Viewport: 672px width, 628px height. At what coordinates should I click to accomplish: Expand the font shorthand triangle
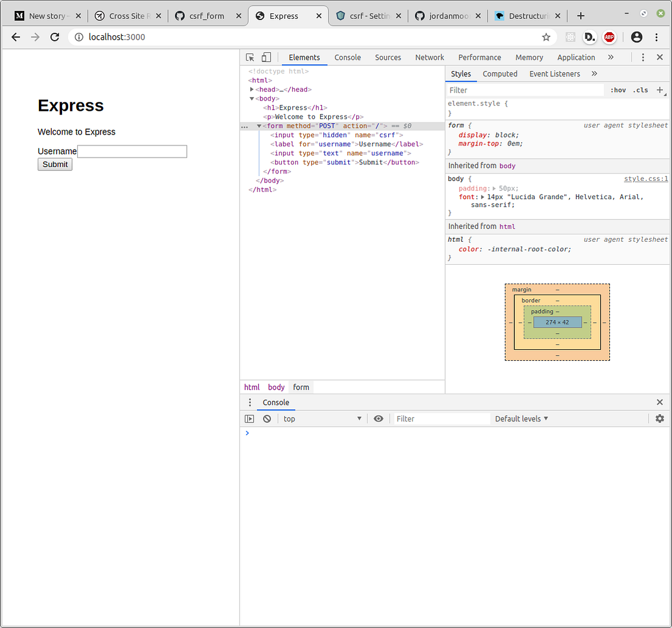[x=483, y=197]
